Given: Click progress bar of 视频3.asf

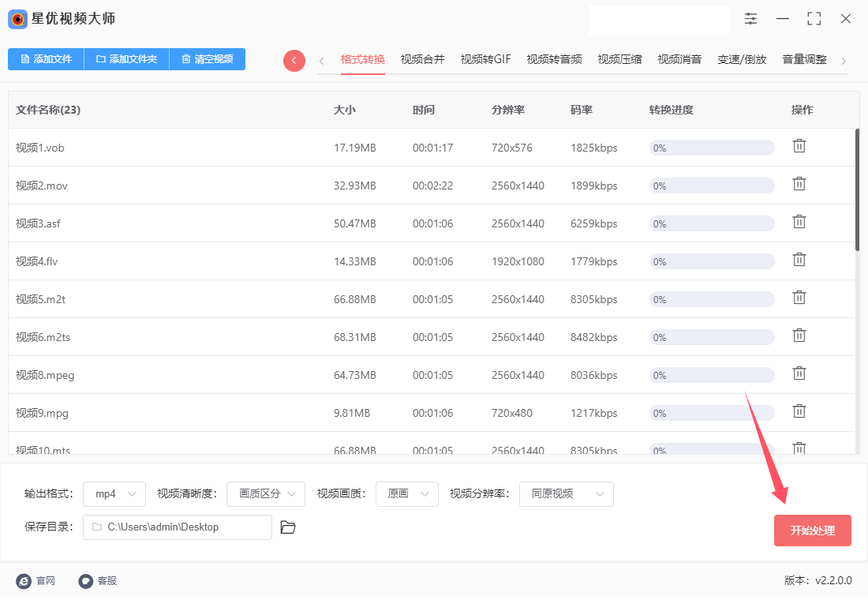Looking at the screenshot, I should (x=711, y=224).
